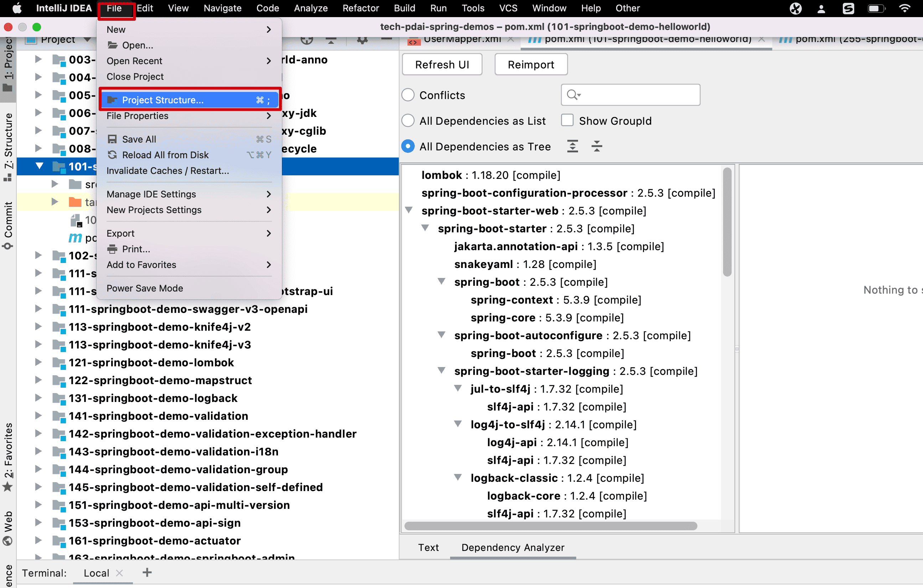Click the Wi-Fi icon in the menu bar
The image size is (923, 588).
point(905,8)
